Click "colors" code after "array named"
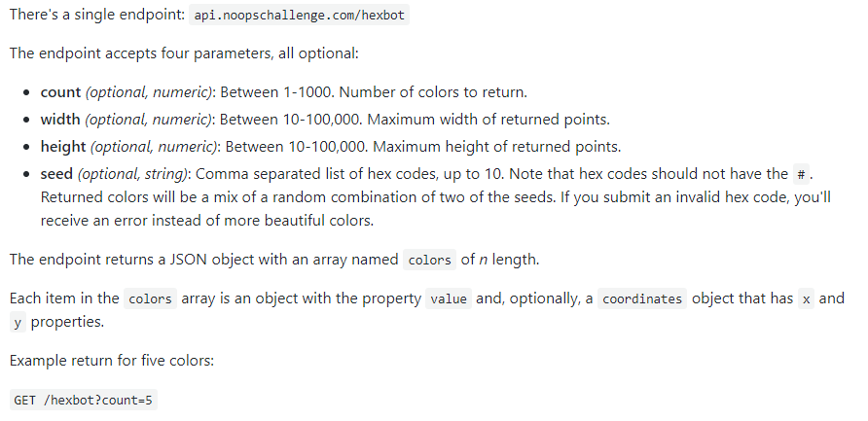This screenshot has width=868, height=421. pyautogui.click(x=429, y=260)
